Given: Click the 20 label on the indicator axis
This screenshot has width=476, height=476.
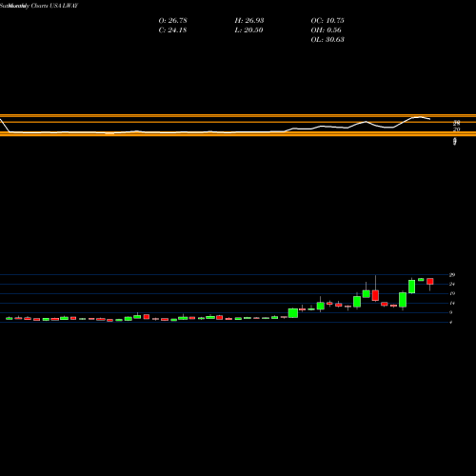Looking at the screenshot, I should pyautogui.click(x=457, y=129).
